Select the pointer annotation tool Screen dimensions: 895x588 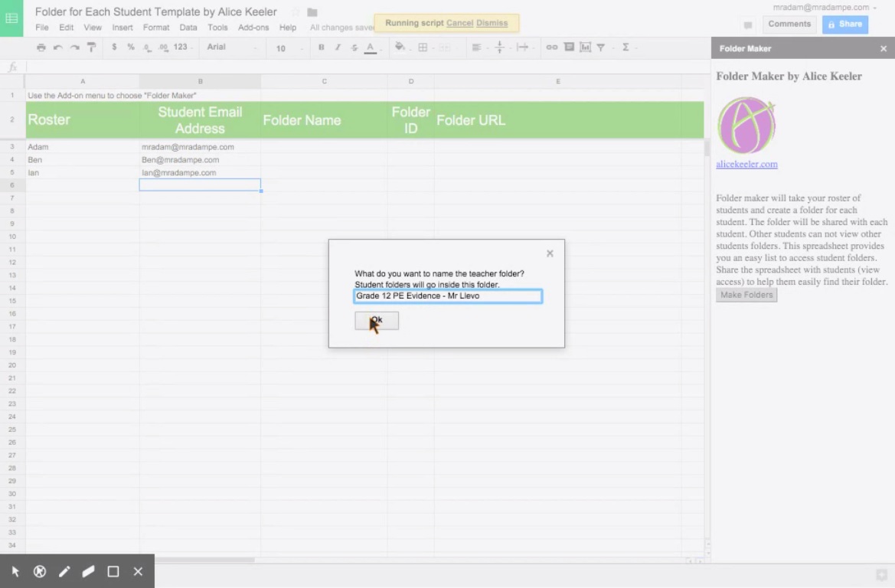pyautogui.click(x=15, y=571)
